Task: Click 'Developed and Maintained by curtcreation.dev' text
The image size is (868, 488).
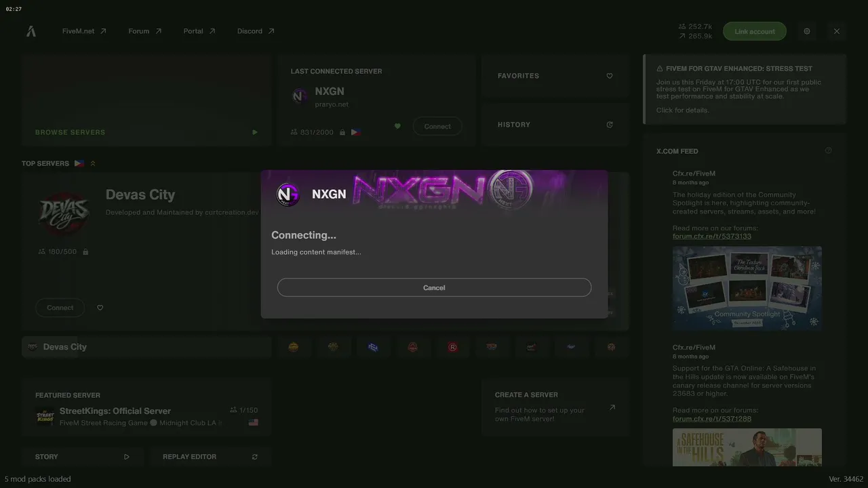Action: coord(182,212)
